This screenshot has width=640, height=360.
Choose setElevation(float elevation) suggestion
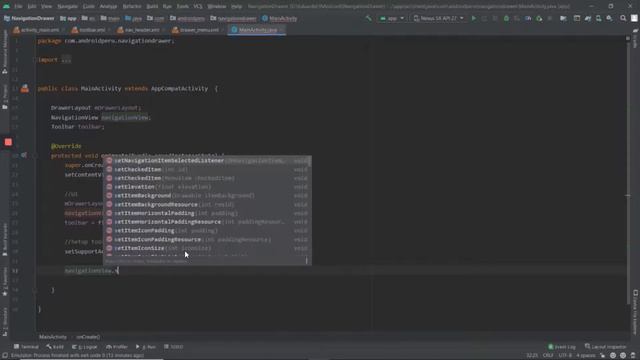[207, 187]
